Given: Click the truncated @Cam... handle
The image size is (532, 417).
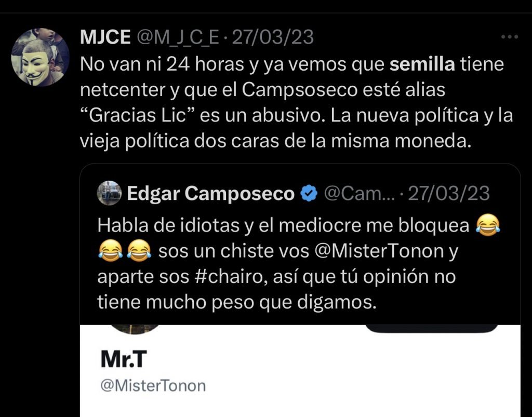Looking at the screenshot, I should 358,194.
